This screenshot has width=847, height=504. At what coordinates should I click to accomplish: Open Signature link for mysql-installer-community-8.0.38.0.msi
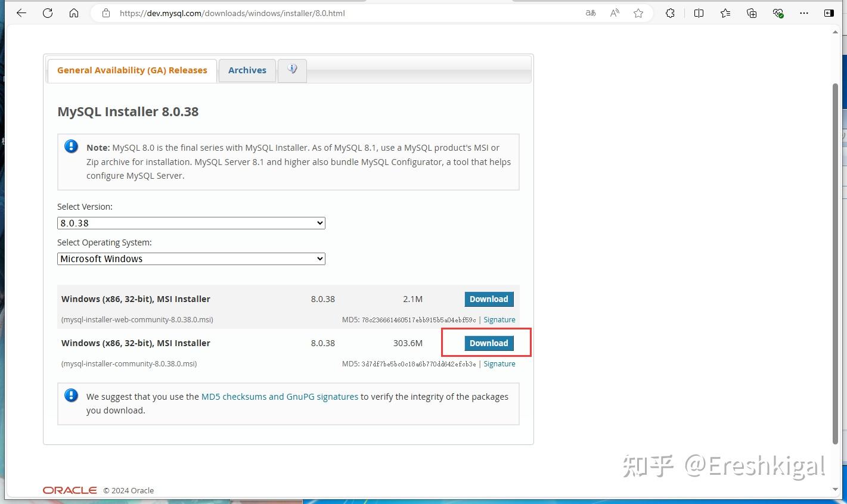499,364
